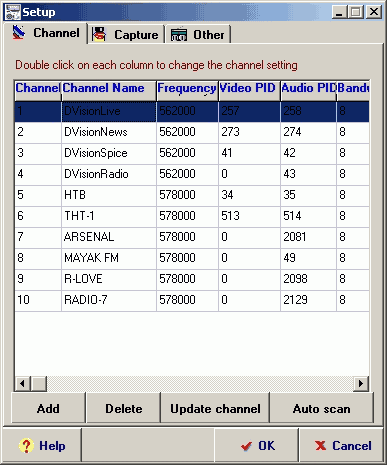
Task: Close the Setup window
Action: point(374,12)
